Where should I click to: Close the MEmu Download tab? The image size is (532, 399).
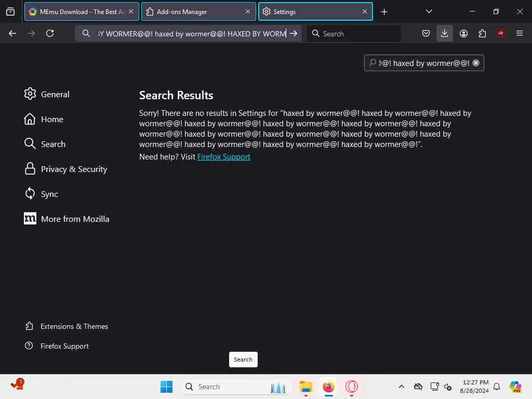pyautogui.click(x=131, y=11)
